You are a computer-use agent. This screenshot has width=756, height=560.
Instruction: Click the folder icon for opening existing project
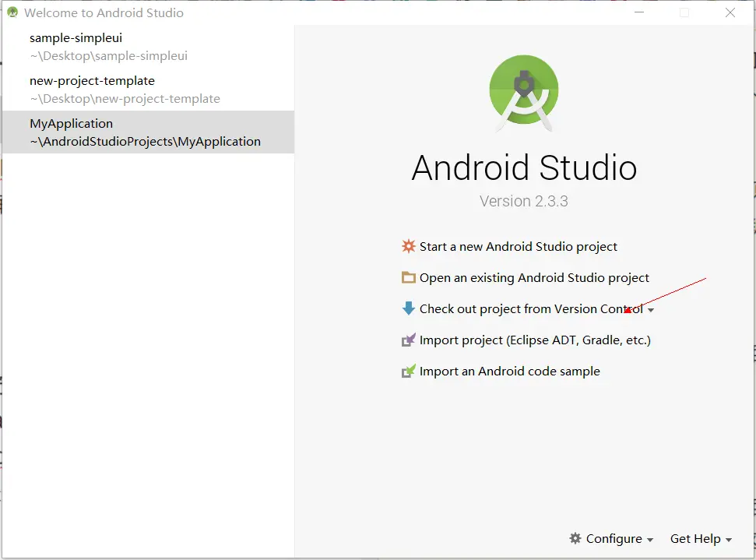(409, 278)
